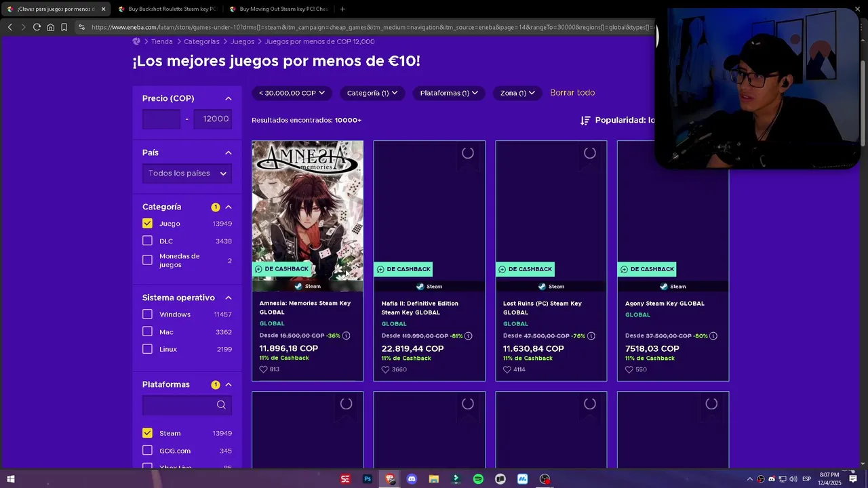Go back in the browser
The height and width of the screenshot is (488, 868).
(x=9, y=27)
